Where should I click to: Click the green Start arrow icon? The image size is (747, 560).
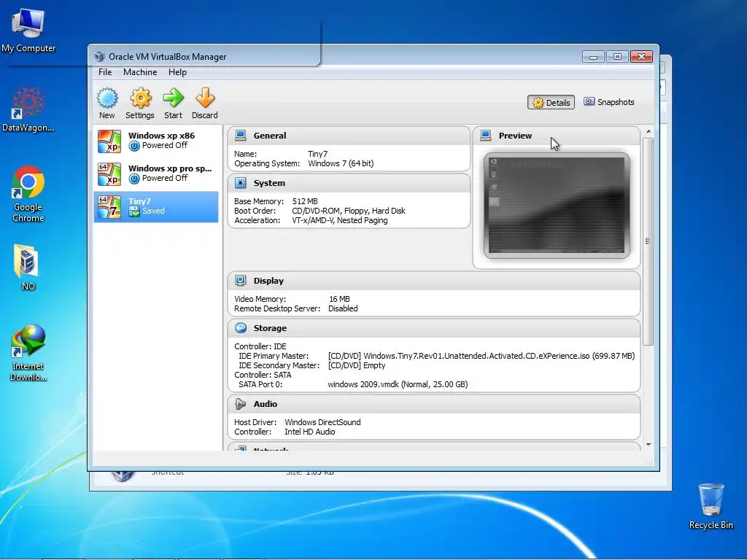[173, 98]
